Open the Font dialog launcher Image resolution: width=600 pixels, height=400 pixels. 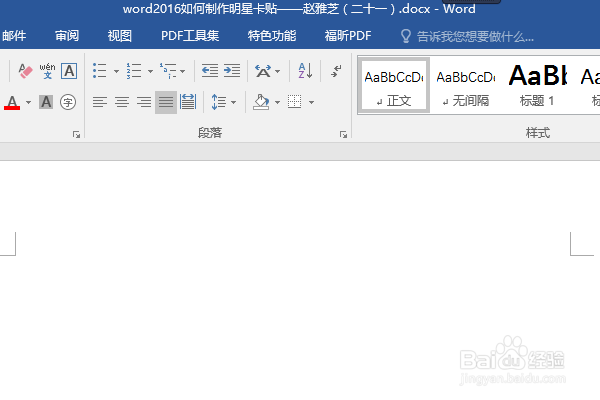[x=77, y=134]
